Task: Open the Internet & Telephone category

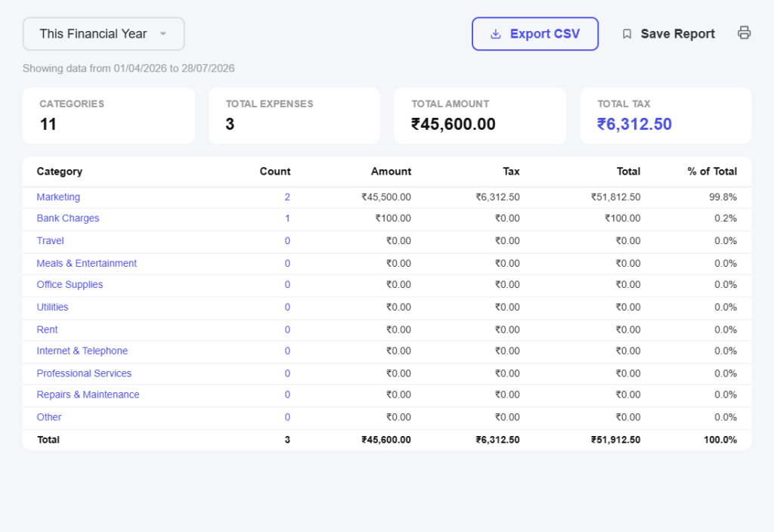Action: coord(82,351)
